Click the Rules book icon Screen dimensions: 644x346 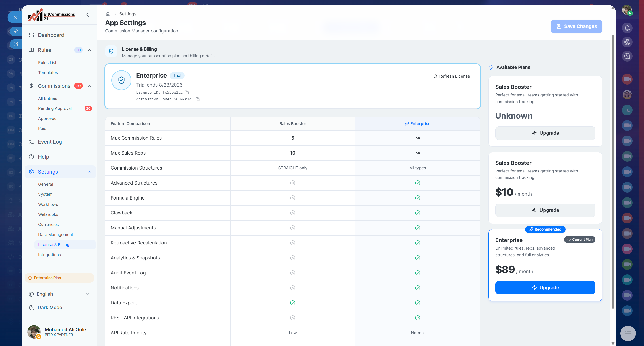pyautogui.click(x=31, y=50)
